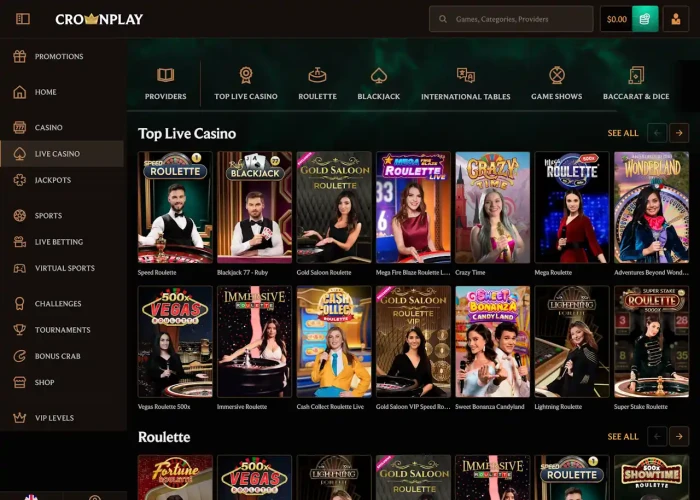Click the Top Live Casino badge icon
This screenshot has width=700, height=500.
(246, 75)
